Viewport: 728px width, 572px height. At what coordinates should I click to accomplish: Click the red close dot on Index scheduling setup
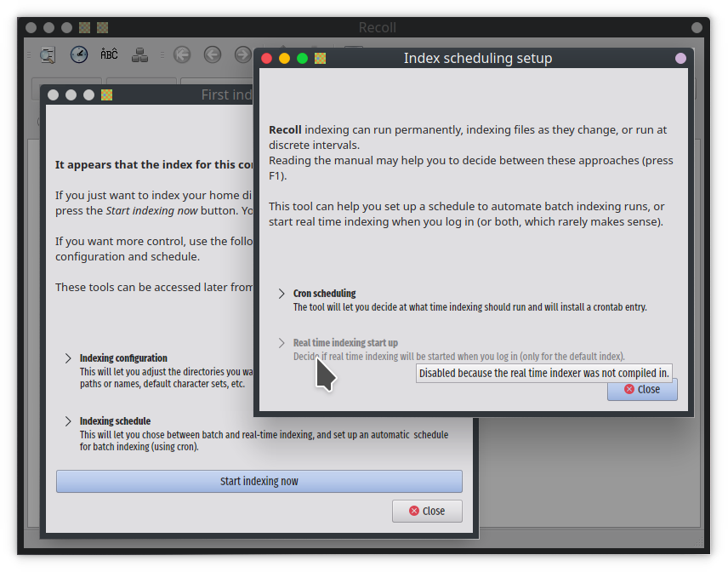[266, 59]
